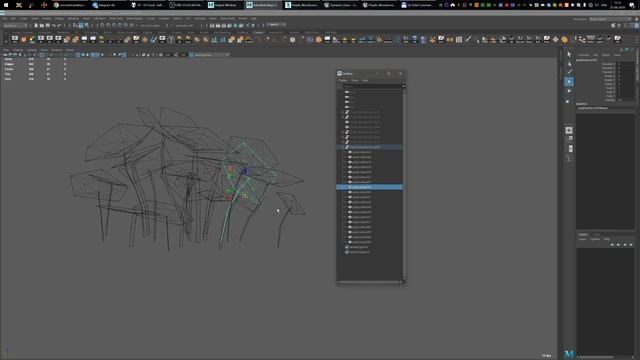The height and width of the screenshot is (360, 640).
Task: Toggle Snap to Points
Action: point(114,25)
